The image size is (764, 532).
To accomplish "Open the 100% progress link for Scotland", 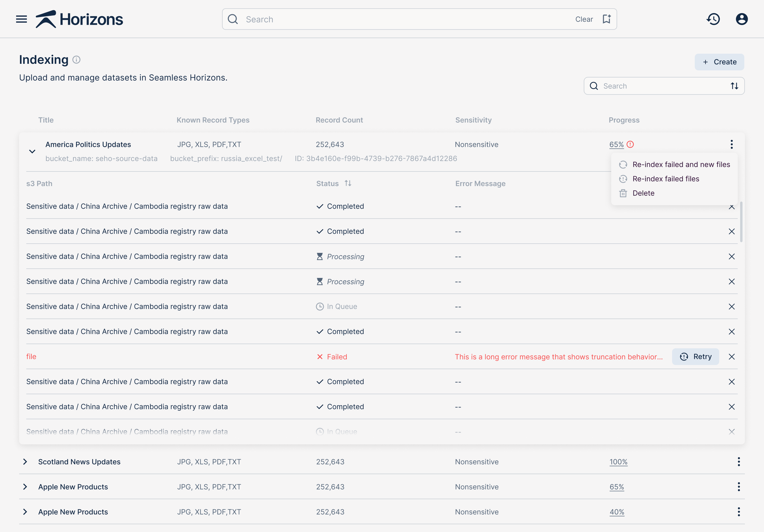I will (618, 462).
